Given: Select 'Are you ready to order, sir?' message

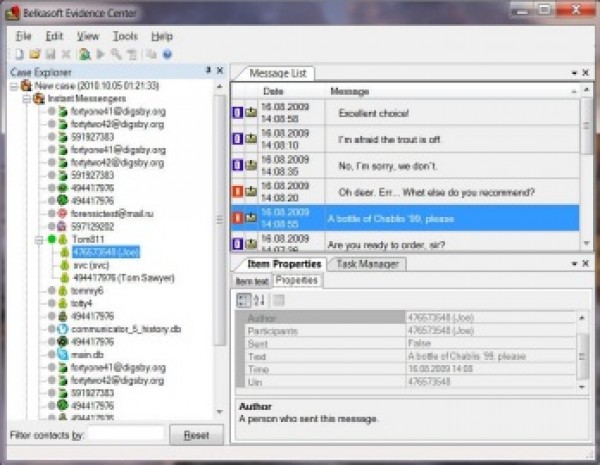Looking at the screenshot, I should [x=406, y=243].
